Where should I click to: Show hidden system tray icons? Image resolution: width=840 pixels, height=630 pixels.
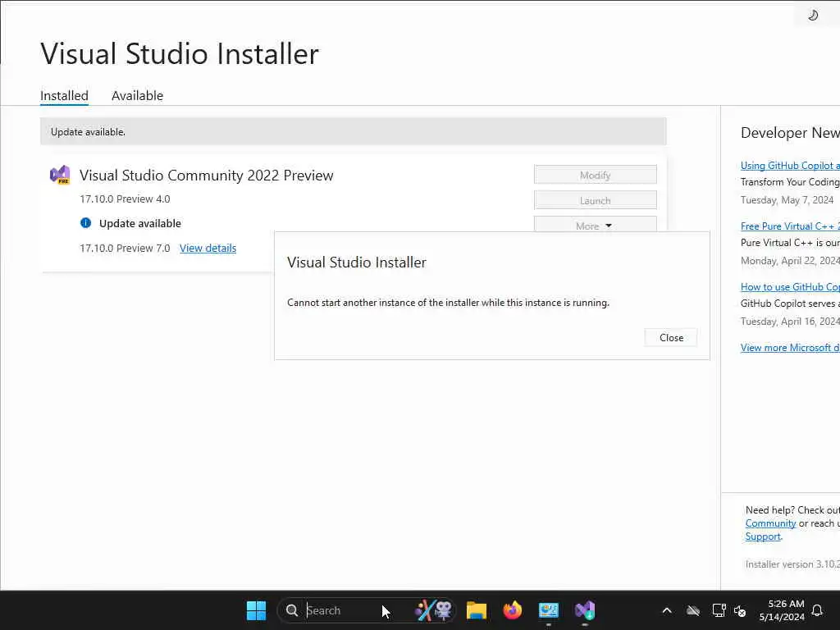(667, 610)
